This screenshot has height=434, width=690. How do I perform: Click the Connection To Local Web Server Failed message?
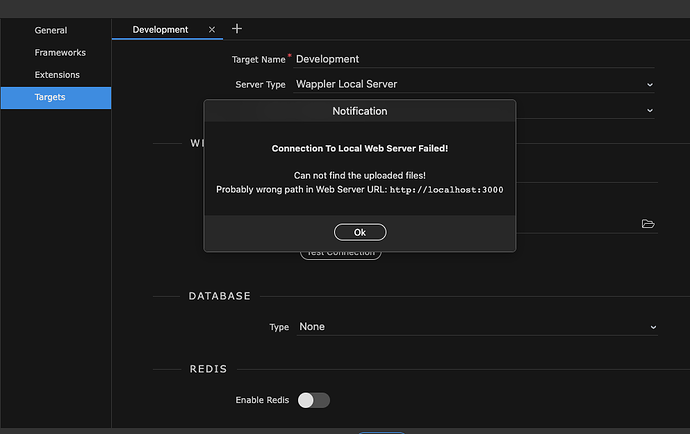pyautogui.click(x=360, y=148)
